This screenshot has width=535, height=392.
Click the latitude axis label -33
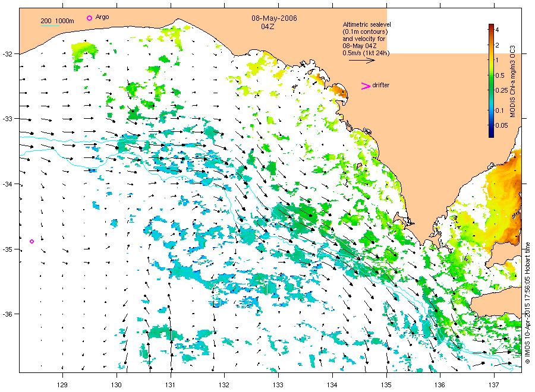7,119
